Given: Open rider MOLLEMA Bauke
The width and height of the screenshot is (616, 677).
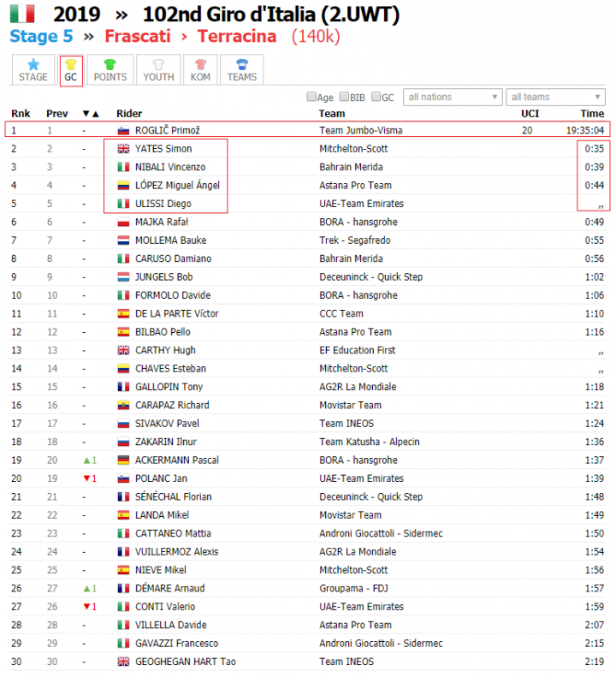Looking at the screenshot, I should click(170, 241).
